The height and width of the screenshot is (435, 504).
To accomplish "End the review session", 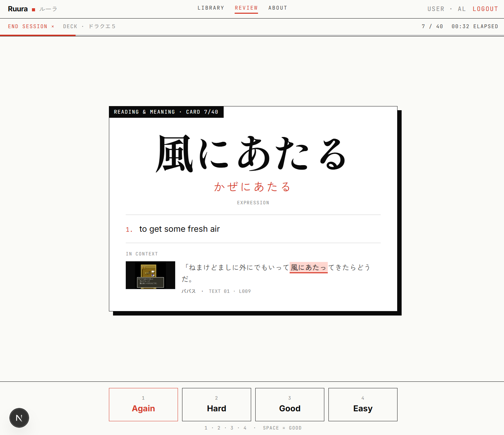I will pos(31,26).
